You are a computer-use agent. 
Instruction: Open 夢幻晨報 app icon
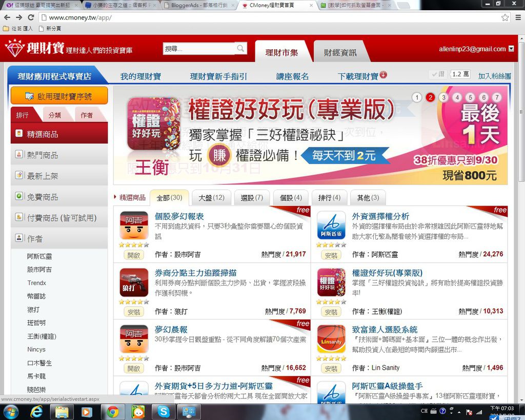134,338
